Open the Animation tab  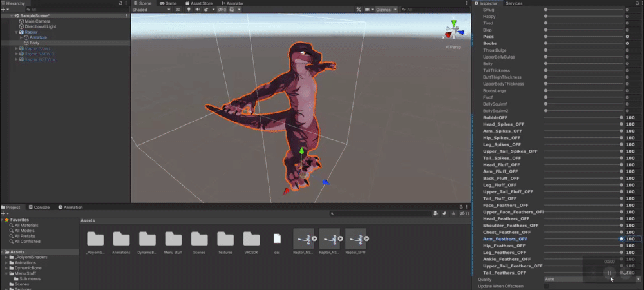(71, 207)
